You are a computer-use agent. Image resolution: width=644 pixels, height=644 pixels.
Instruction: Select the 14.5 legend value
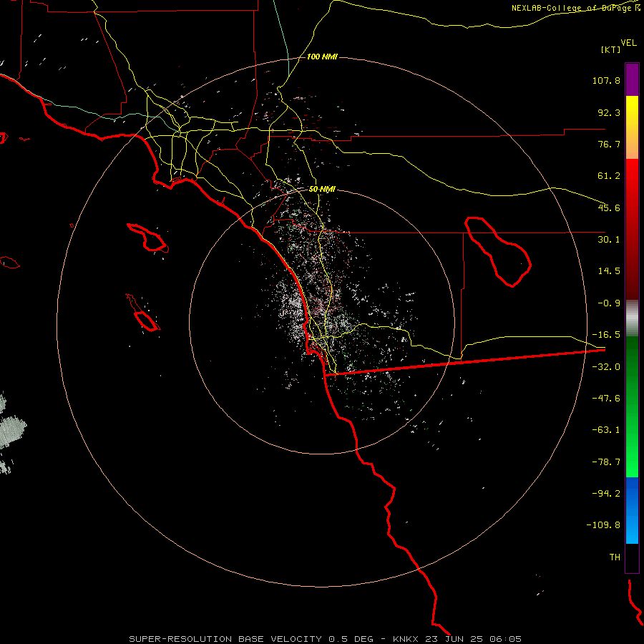tap(609, 271)
